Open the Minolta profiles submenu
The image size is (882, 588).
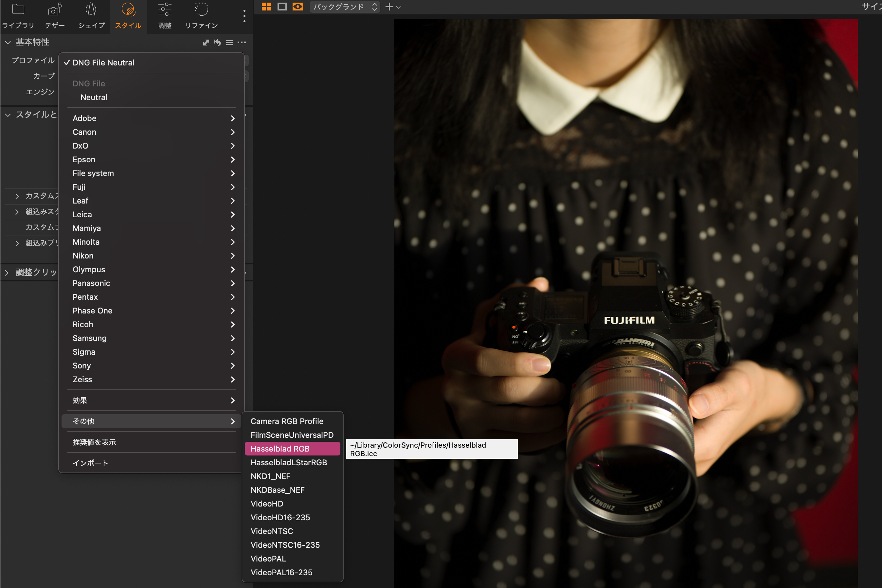point(152,242)
